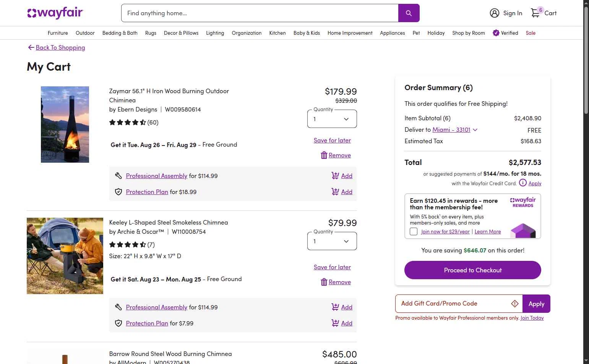Open Professional Assembly link for Zaymar
The image size is (589, 364).
[x=156, y=176]
